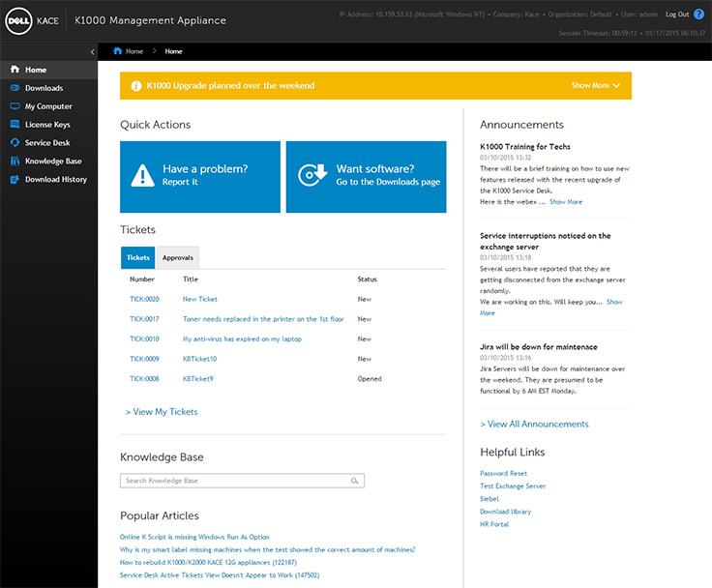Open the New Ticket title link
Viewport: 712px width, 588px height.
[200, 299]
